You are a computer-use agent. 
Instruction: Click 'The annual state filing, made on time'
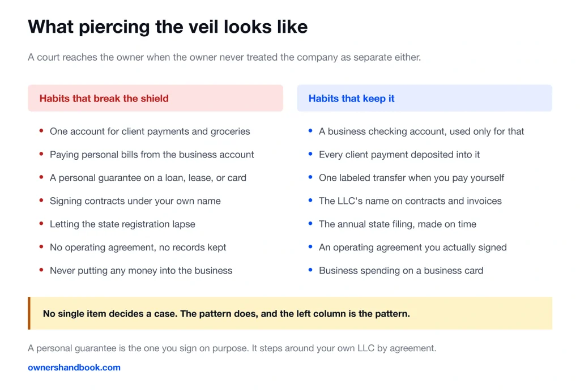pos(398,224)
